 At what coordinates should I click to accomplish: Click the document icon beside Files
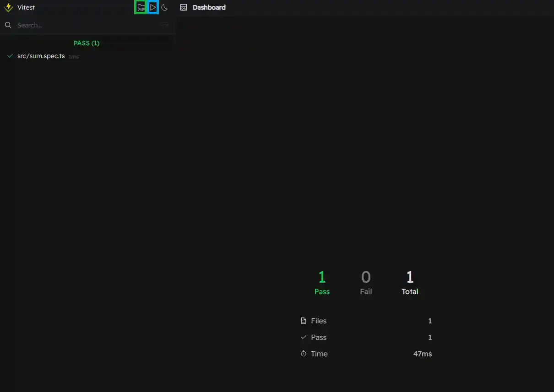[303, 321]
